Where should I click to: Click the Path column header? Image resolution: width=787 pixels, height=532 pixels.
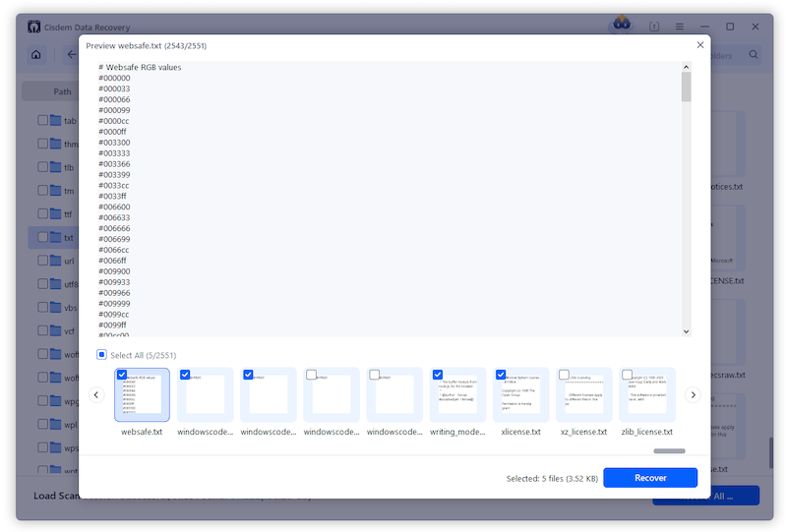pyautogui.click(x=62, y=91)
